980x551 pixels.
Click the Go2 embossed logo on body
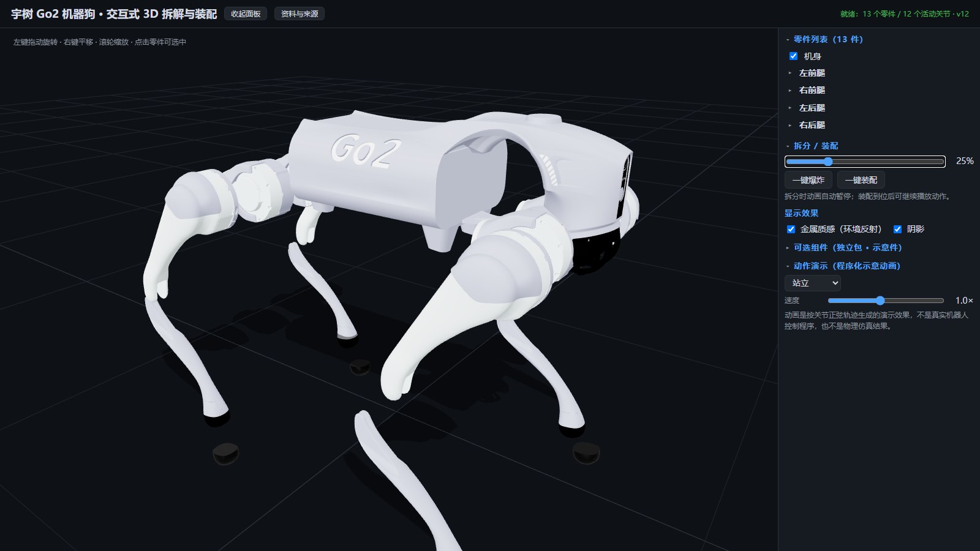coord(366,152)
